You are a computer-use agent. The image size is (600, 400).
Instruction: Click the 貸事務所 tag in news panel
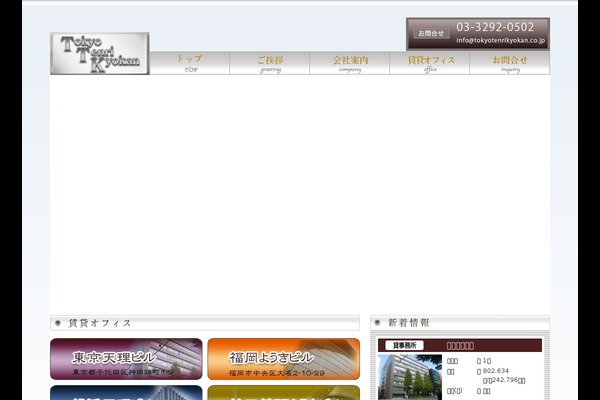pyautogui.click(x=404, y=346)
